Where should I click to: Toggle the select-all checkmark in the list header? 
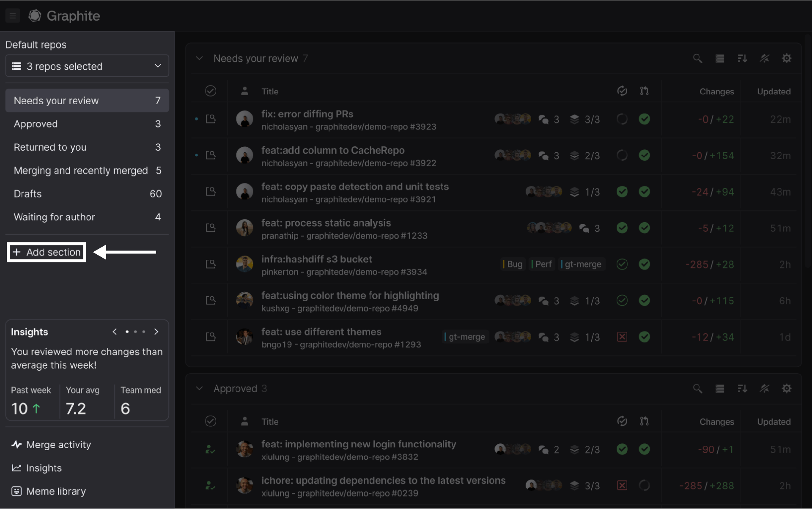tap(211, 91)
